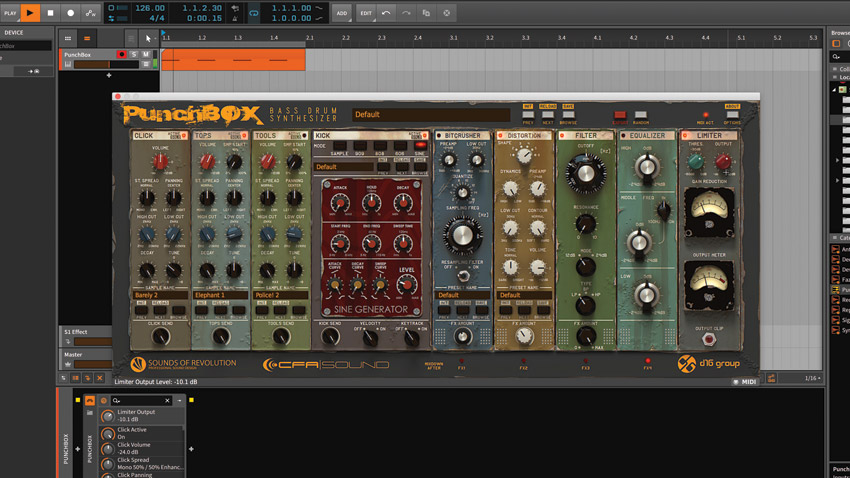Click main BROWSE preset button
Screen dimensions: 850x478
[x=568, y=115]
